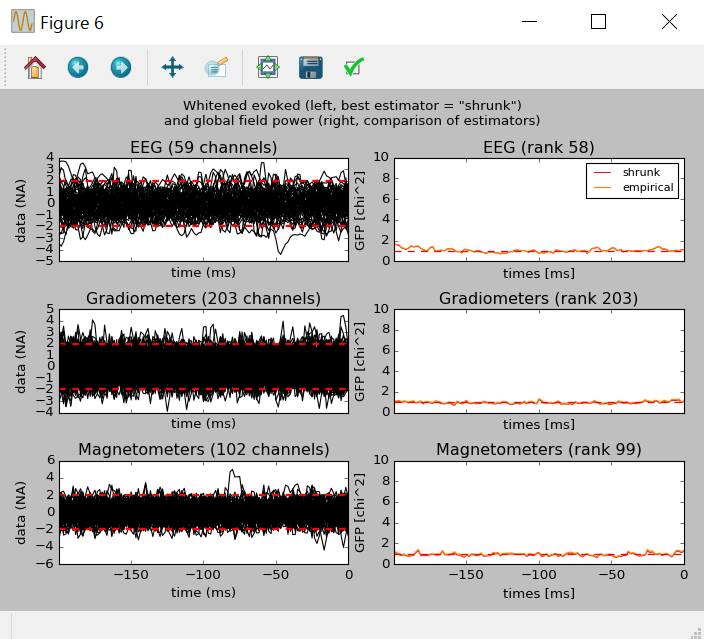Image resolution: width=704 pixels, height=639 pixels.
Task: Click the 'empirical' legend entry
Action: point(647,187)
